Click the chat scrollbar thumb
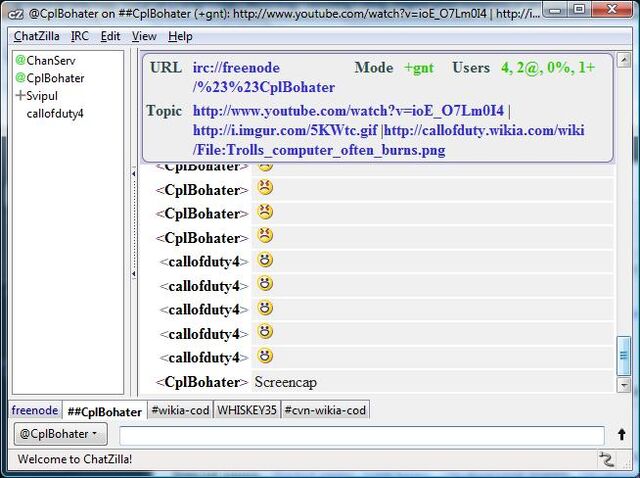Image resolution: width=640 pixels, height=478 pixels. (624, 355)
